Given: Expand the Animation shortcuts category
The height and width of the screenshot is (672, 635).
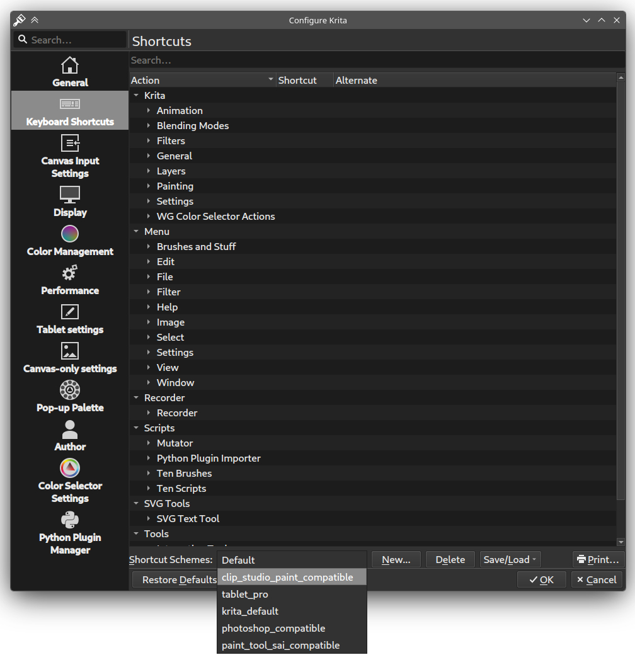Looking at the screenshot, I should 148,110.
